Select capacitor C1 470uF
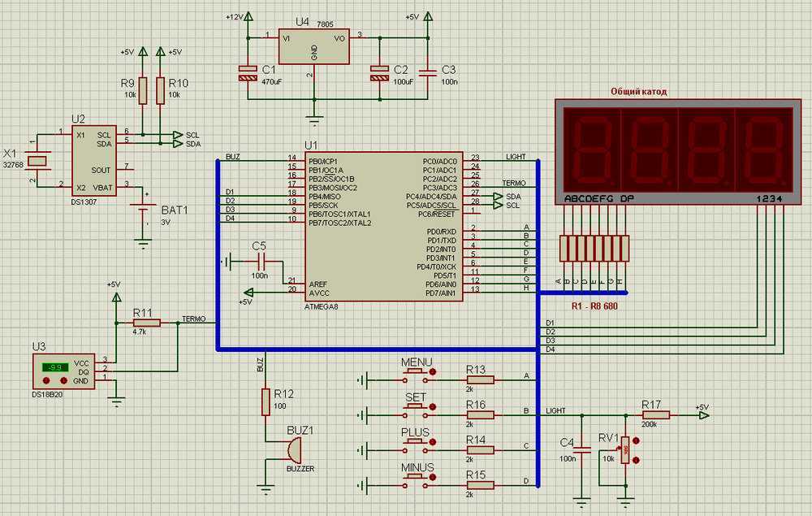The height and width of the screenshot is (516, 812). tap(245, 72)
